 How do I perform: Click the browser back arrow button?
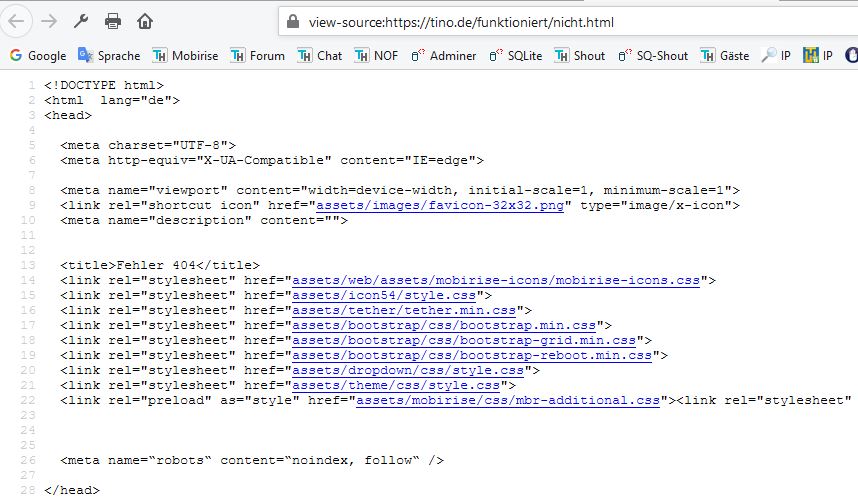(x=16, y=21)
